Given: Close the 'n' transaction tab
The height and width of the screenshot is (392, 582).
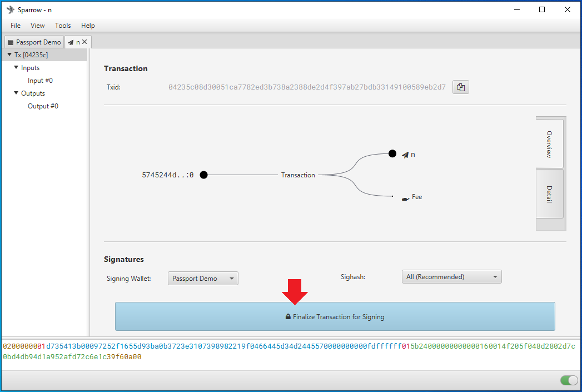Looking at the screenshot, I should [x=84, y=42].
